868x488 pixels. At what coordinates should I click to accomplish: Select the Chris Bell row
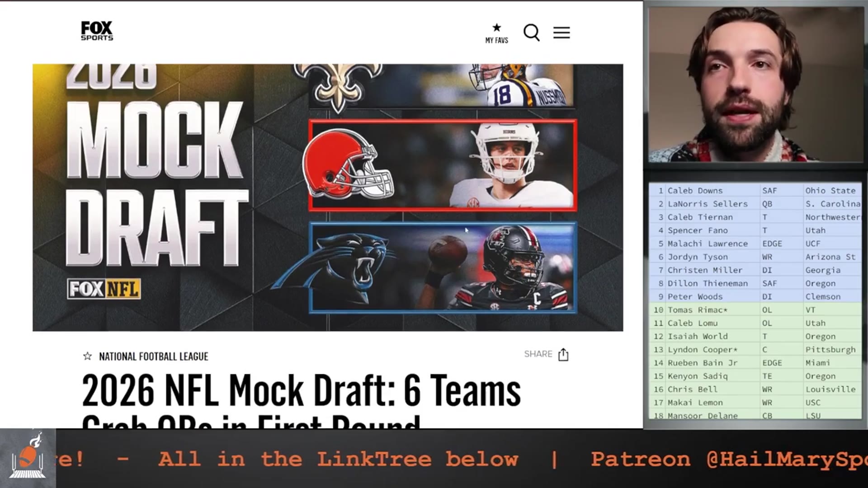tap(755, 389)
